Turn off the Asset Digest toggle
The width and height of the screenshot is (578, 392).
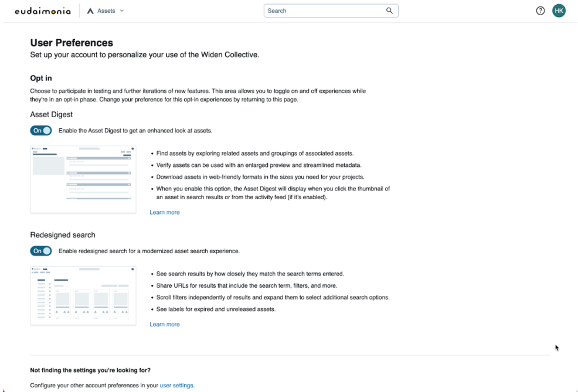[41, 131]
